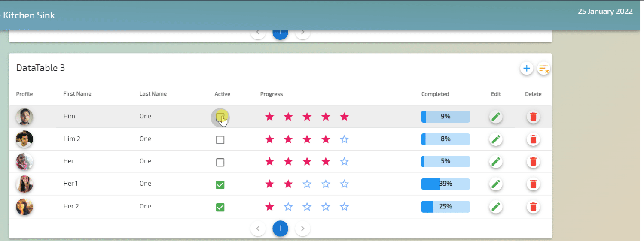Click the "Her 1" first name cell
Image resolution: width=644 pixels, height=241 pixels.
pyautogui.click(x=71, y=184)
